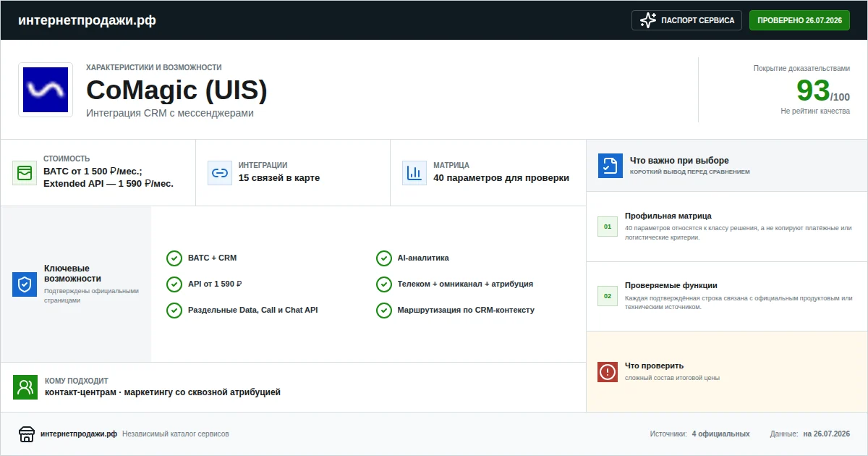Screen dimensions: 868x456
Task: Click the 93/100 coverage score
Action: tap(823, 91)
